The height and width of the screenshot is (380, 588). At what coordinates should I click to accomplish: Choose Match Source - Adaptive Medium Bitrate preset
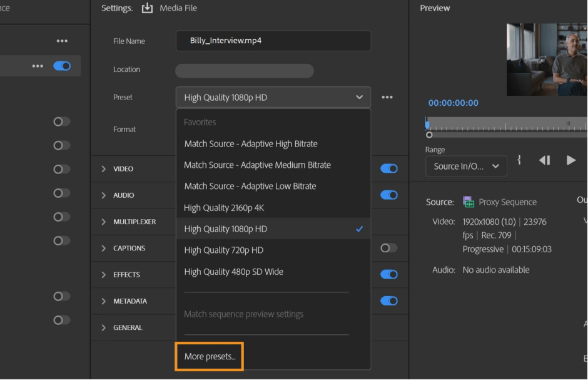coord(273,165)
